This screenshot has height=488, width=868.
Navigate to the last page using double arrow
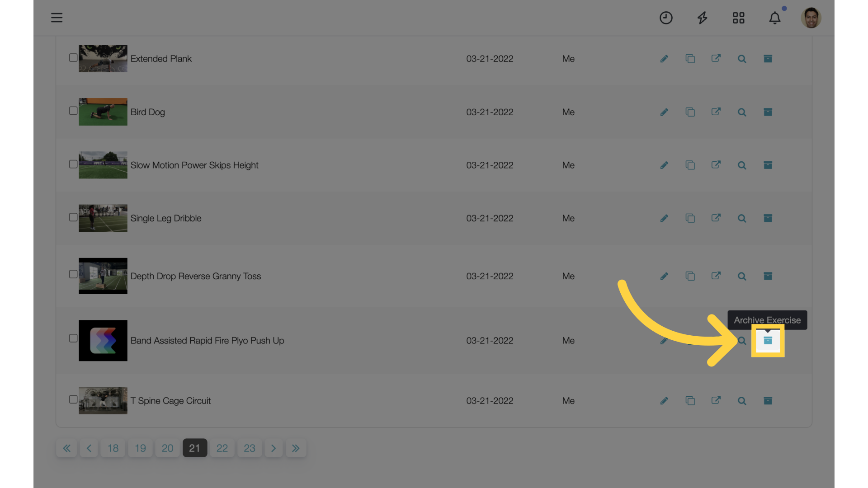click(x=296, y=447)
